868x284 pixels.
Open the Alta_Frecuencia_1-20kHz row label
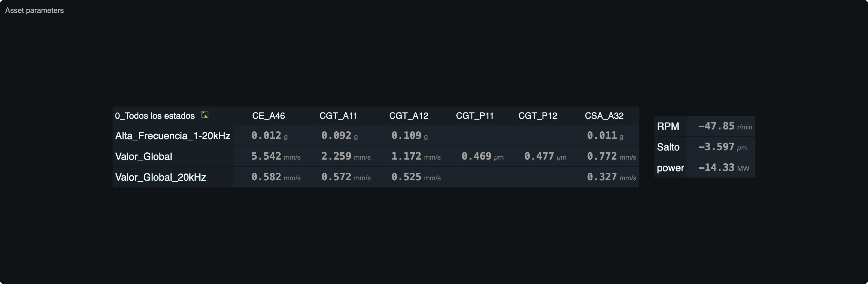tap(173, 136)
